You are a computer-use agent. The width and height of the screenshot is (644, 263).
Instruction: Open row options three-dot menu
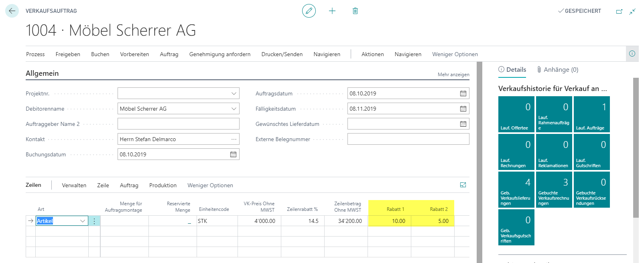pos(94,221)
